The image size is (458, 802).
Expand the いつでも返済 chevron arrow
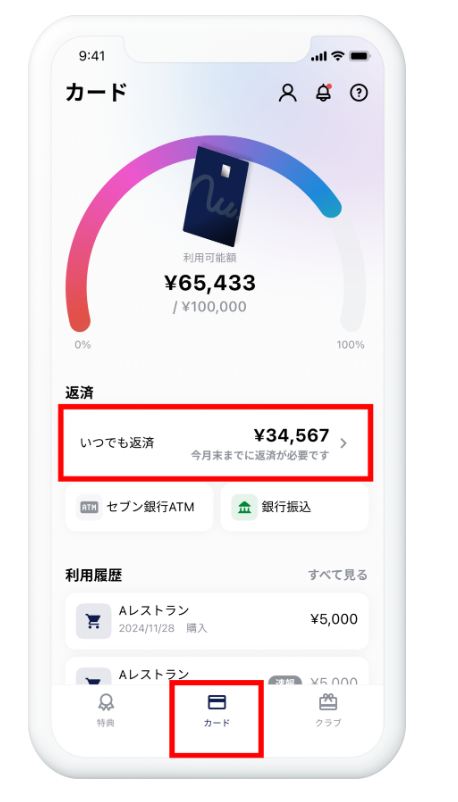343,443
